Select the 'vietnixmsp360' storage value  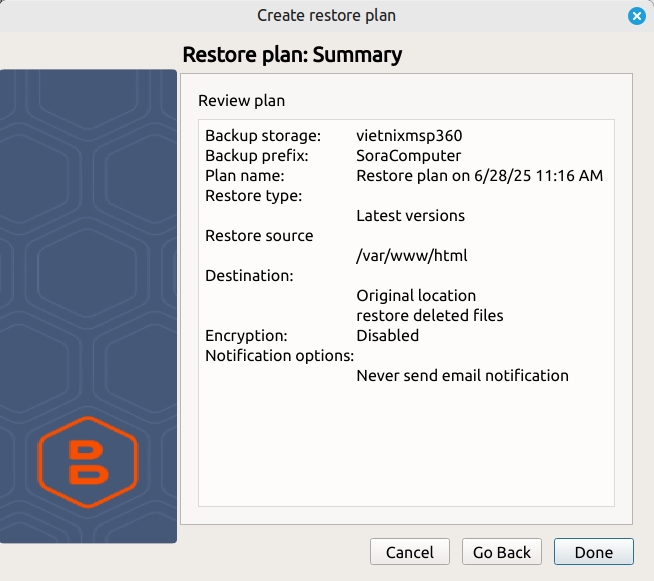tap(409, 136)
